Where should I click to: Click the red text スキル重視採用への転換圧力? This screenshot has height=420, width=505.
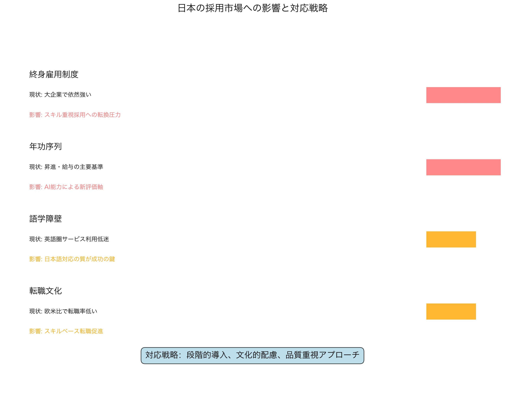pyautogui.click(x=82, y=115)
